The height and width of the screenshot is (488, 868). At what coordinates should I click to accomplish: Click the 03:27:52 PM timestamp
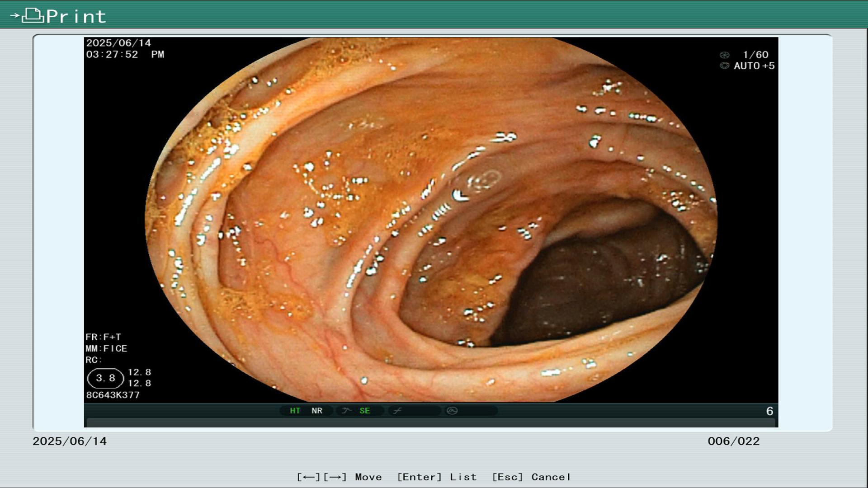click(x=125, y=54)
